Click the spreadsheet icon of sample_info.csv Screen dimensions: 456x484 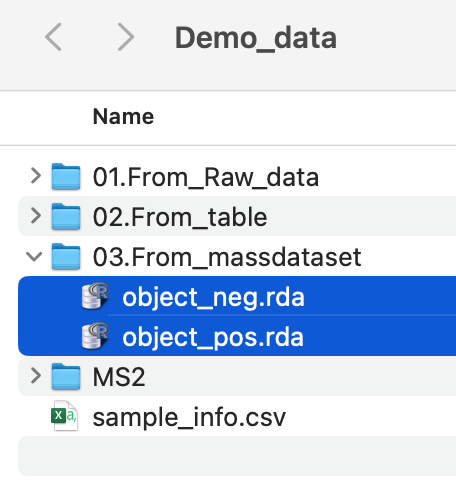tap(64, 416)
